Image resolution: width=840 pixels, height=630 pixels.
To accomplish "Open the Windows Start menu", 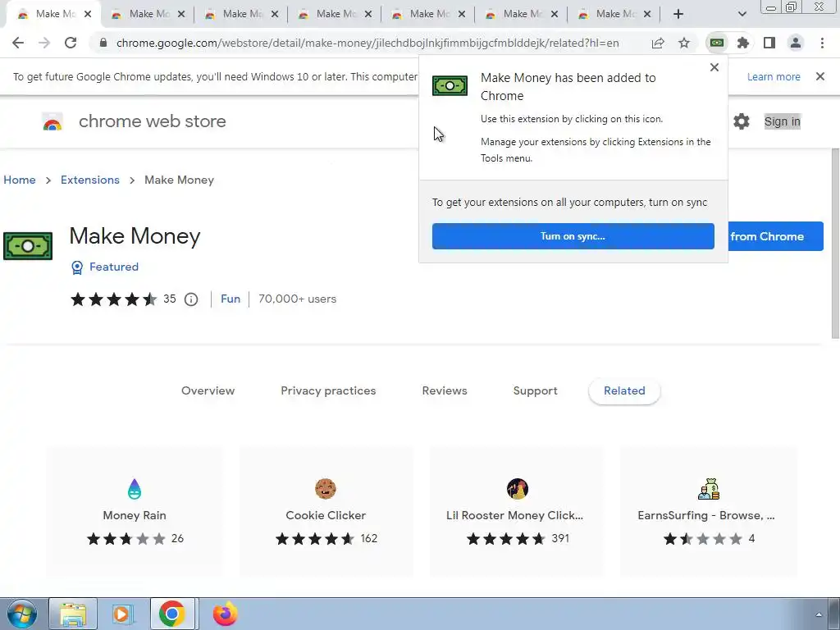I will coord(22,614).
